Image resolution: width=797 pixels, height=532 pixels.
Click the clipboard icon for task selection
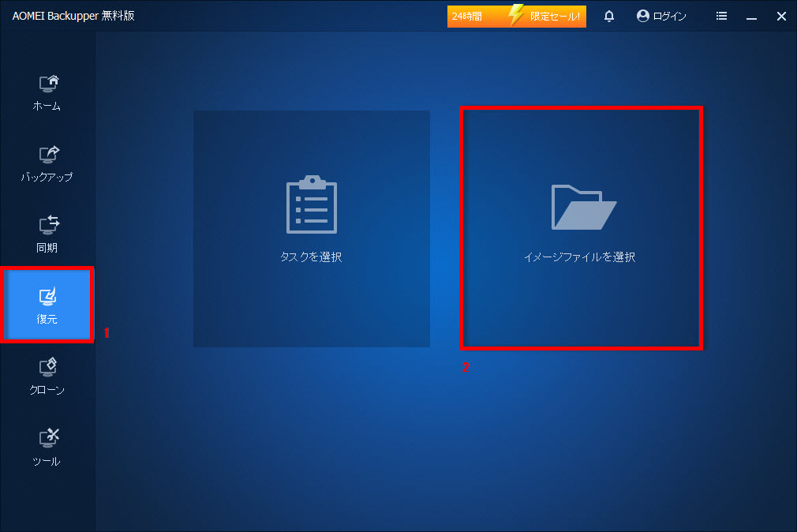pyautogui.click(x=311, y=205)
